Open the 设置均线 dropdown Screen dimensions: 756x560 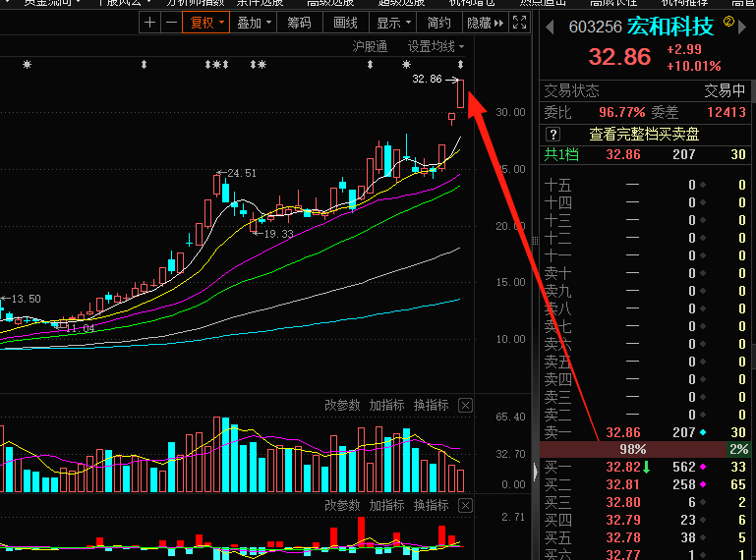click(436, 46)
